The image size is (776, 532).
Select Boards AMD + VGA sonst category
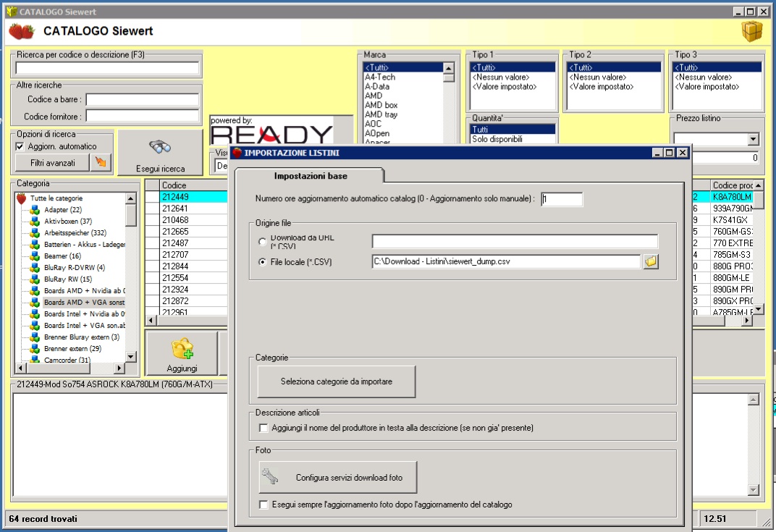(x=84, y=303)
